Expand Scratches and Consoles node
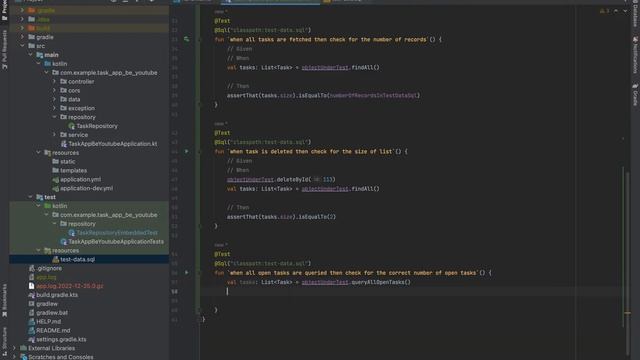The image size is (640, 360). point(15,357)
